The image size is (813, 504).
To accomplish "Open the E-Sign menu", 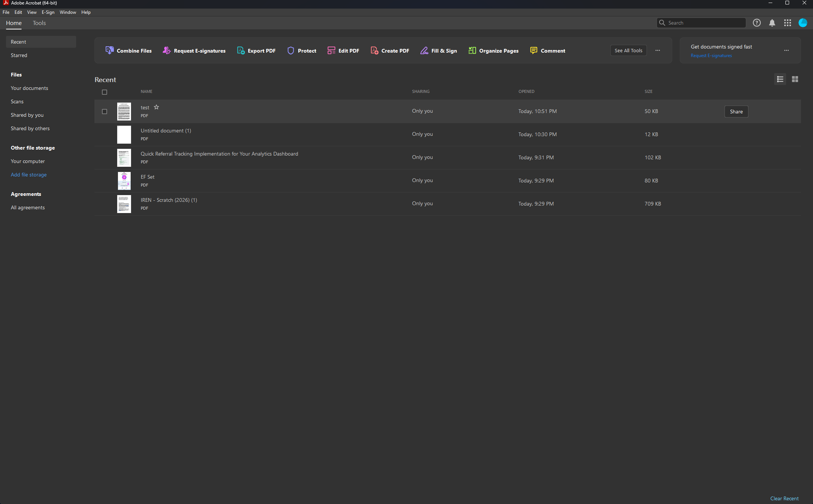I will (x=48, y=12).
